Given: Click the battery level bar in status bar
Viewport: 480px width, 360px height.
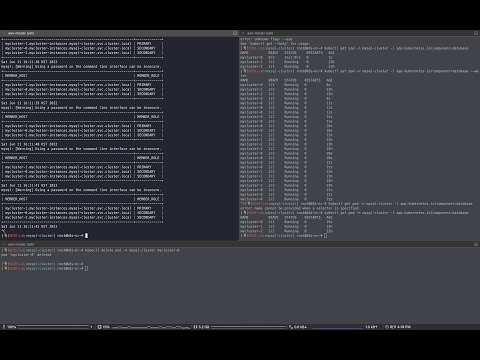Looking at the screenshot, I should pyautogui.click(x=53, y=327).
